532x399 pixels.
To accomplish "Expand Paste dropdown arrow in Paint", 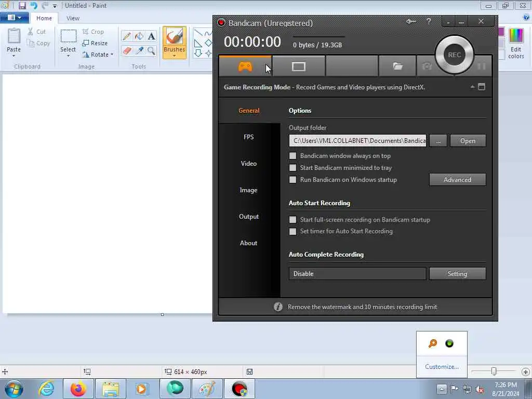I will click(x=14, y=56).
